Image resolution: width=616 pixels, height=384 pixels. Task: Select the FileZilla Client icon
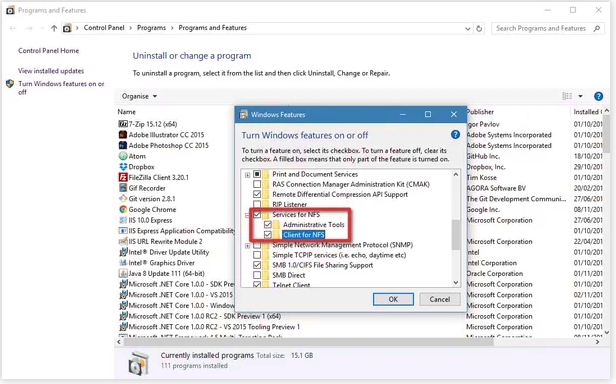[x=123, y=177]
